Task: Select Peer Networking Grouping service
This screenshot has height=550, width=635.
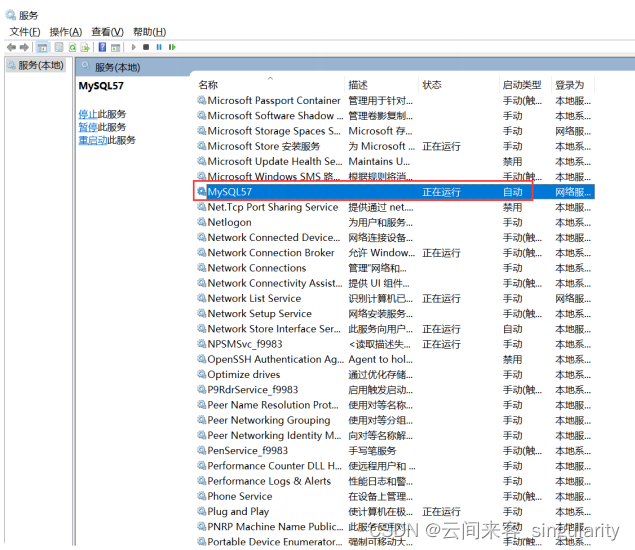Action: click(x=395, y=420)
